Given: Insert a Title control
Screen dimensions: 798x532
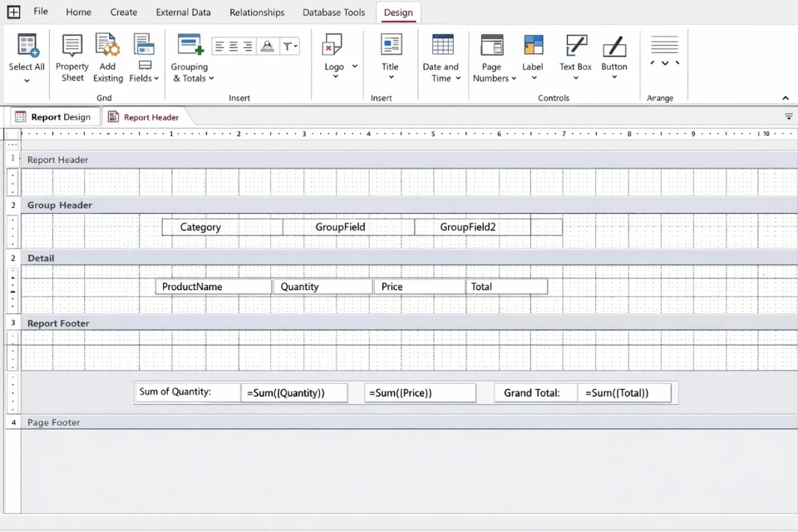Looking at the screenshot, I should (390, 45).
